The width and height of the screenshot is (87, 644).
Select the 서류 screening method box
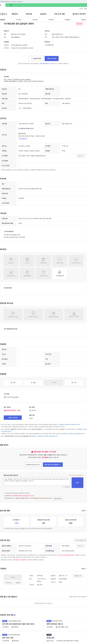click(13, 382)
